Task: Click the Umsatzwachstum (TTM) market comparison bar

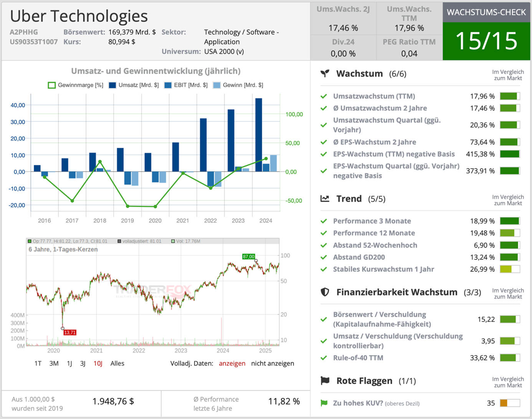Action: click(x=510, y=96)
